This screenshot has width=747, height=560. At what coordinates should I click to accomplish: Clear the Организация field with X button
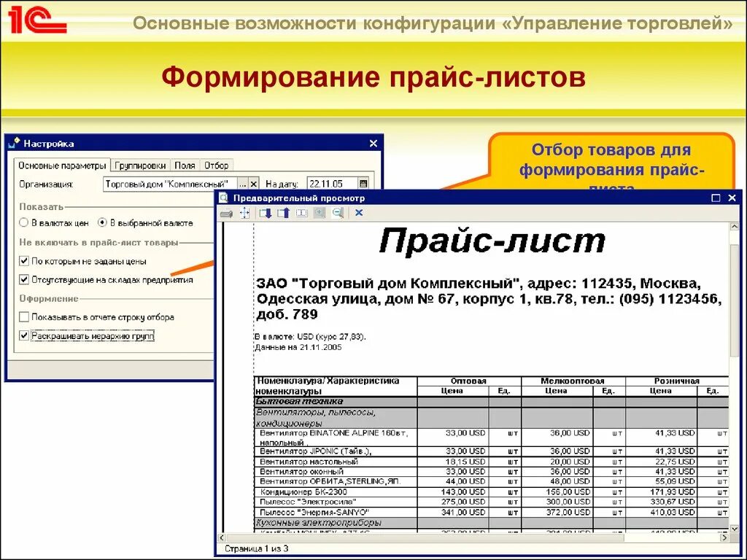pos(254,184)
